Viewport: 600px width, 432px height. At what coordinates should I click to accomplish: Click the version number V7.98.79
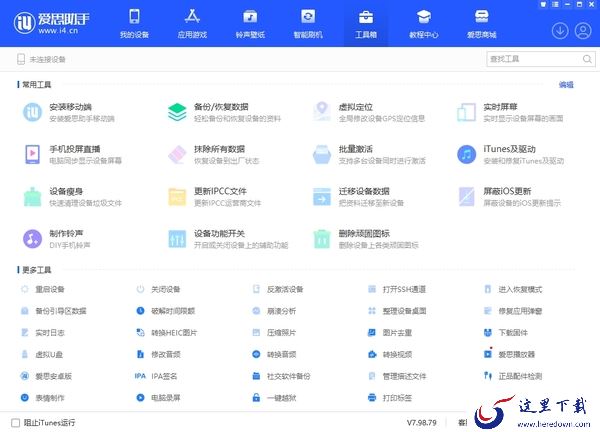coord(421,423)
